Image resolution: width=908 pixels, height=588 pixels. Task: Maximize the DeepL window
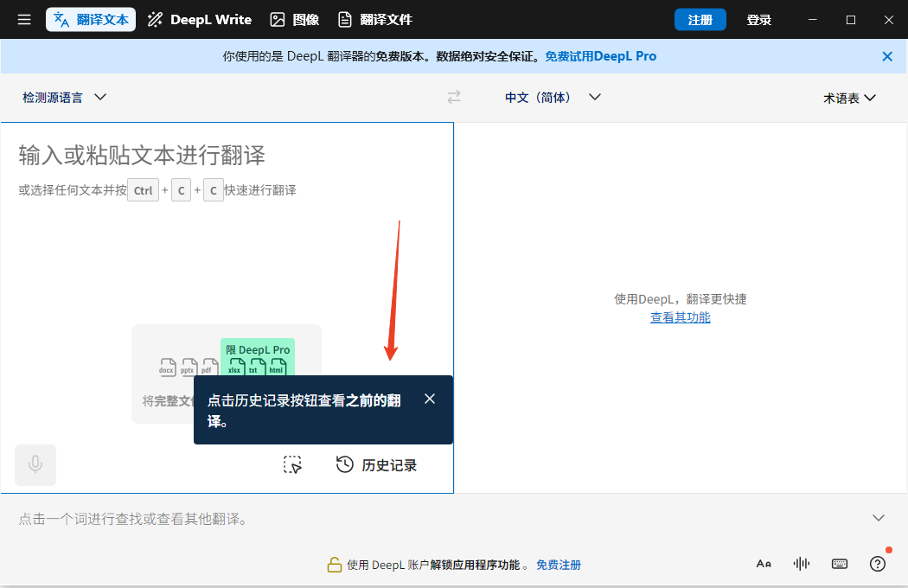[851, 20]
